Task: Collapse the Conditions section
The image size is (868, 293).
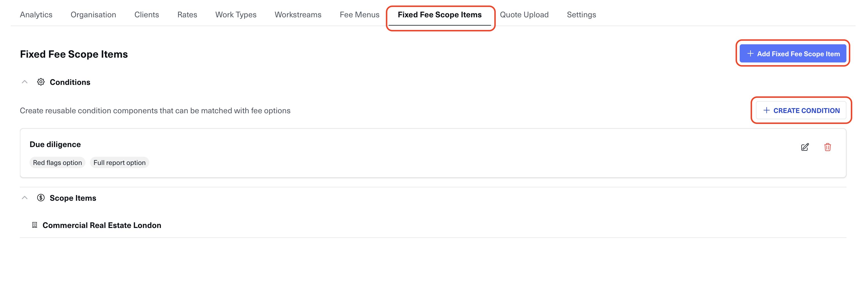Action: point(25,82)
